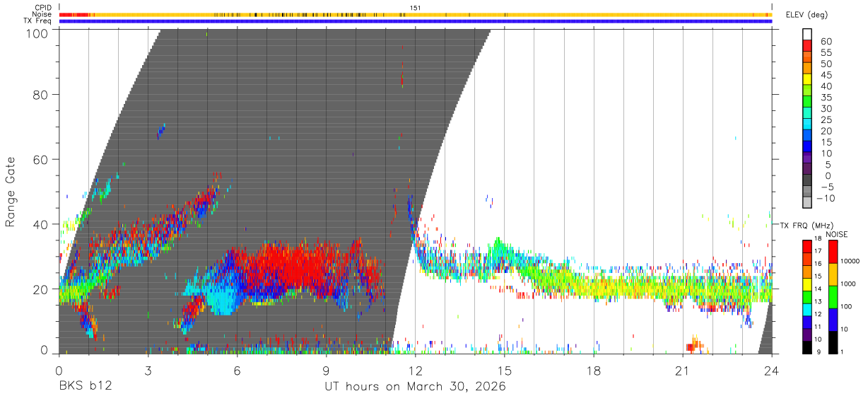Image resolution: width=868 pixels, height=401 pixels.
Task: Click the NOISE legend tick "10000"
Action: click(x=851, y=262)
